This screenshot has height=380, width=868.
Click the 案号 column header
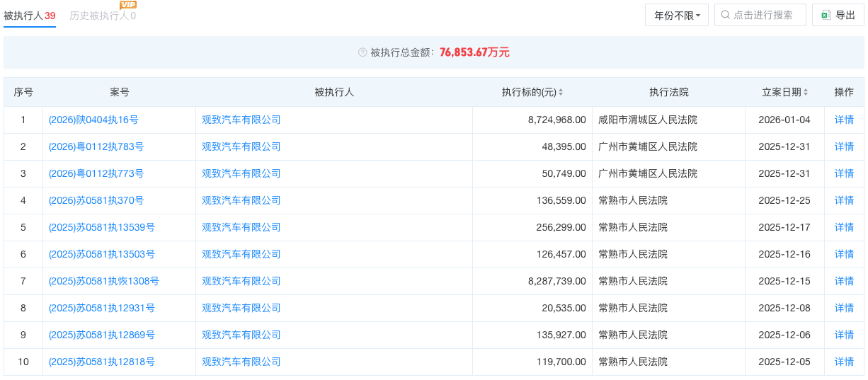click(x=120, y=93)
